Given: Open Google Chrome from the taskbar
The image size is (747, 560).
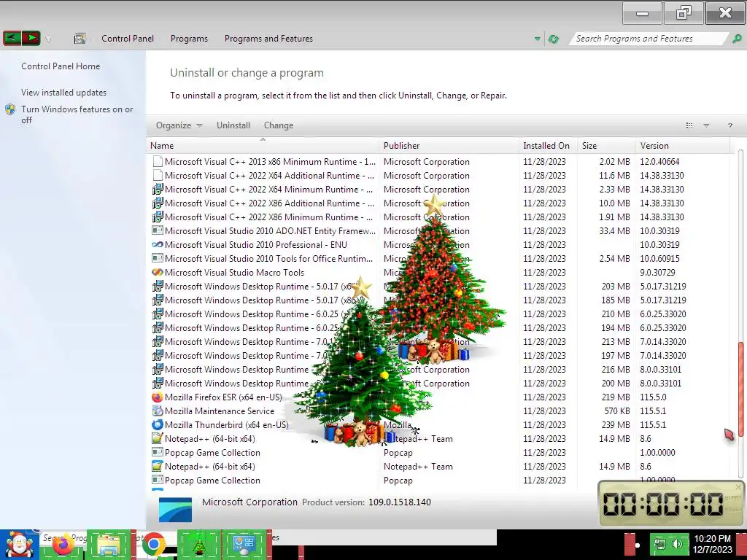Looking at the screenshot, I should tap(153, 545).
